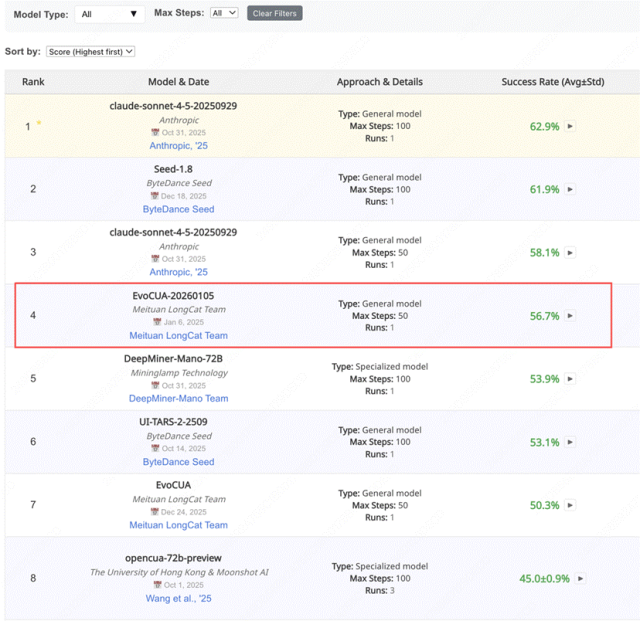Screen dimensions: 640x621
Task: Open the Wang et al., '25 link
Action: pos(178,599)
